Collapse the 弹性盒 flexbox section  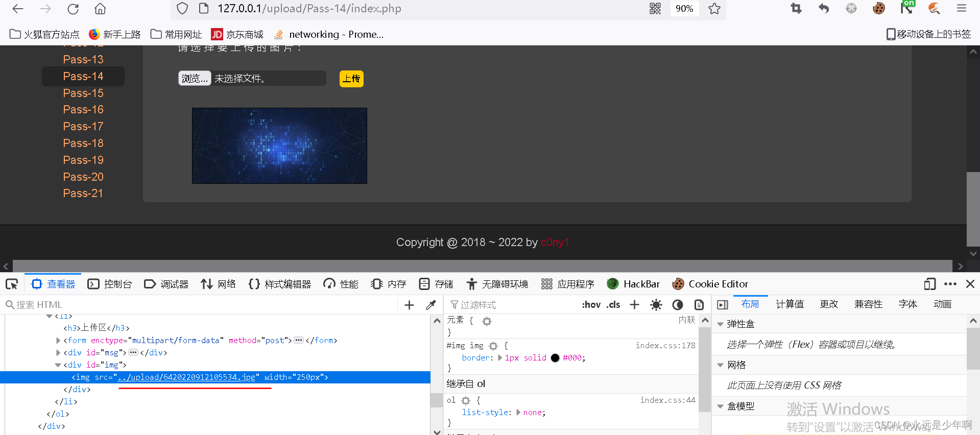point(720,324)
